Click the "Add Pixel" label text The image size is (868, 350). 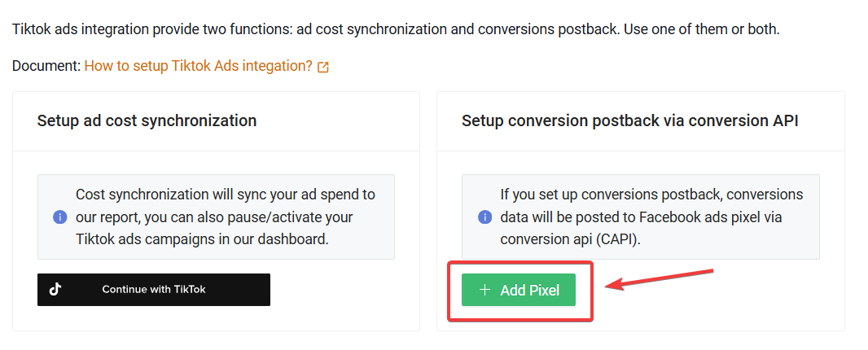tap(530, 290)
